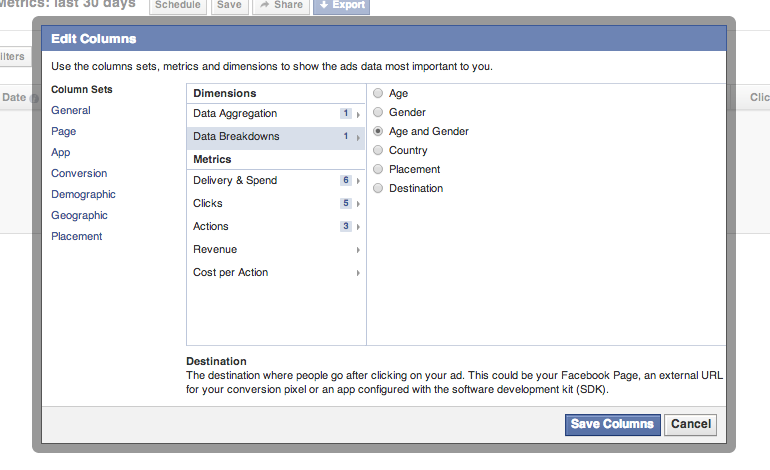Choose the Conversion column set
Image resolution: width=770 pixels, height=470 pixels.
[79, 173]
